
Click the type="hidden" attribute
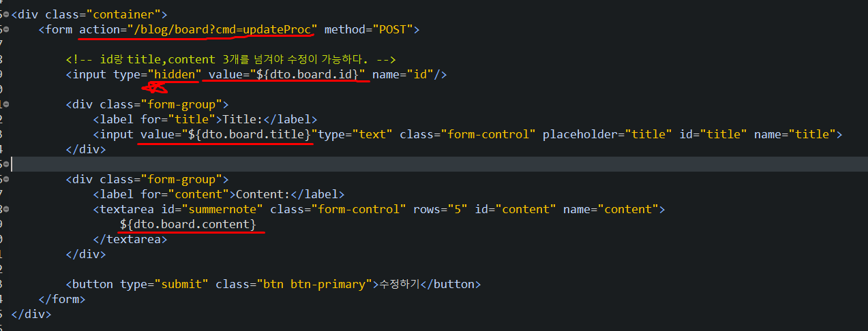coord(158,74)
